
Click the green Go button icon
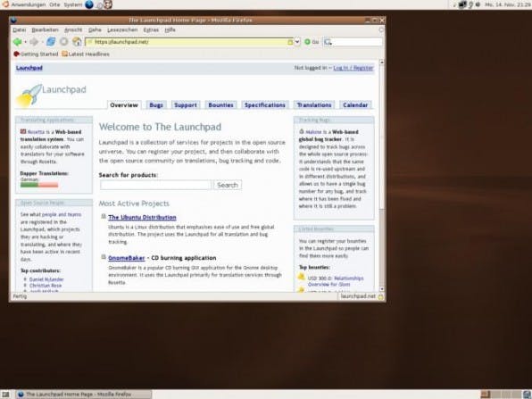(x=307, y=42)
